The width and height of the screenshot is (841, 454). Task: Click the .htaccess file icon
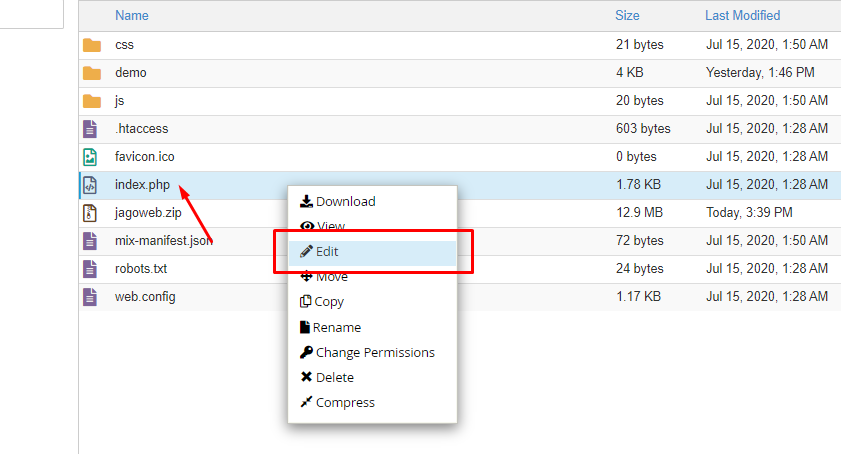click(90, 129)
